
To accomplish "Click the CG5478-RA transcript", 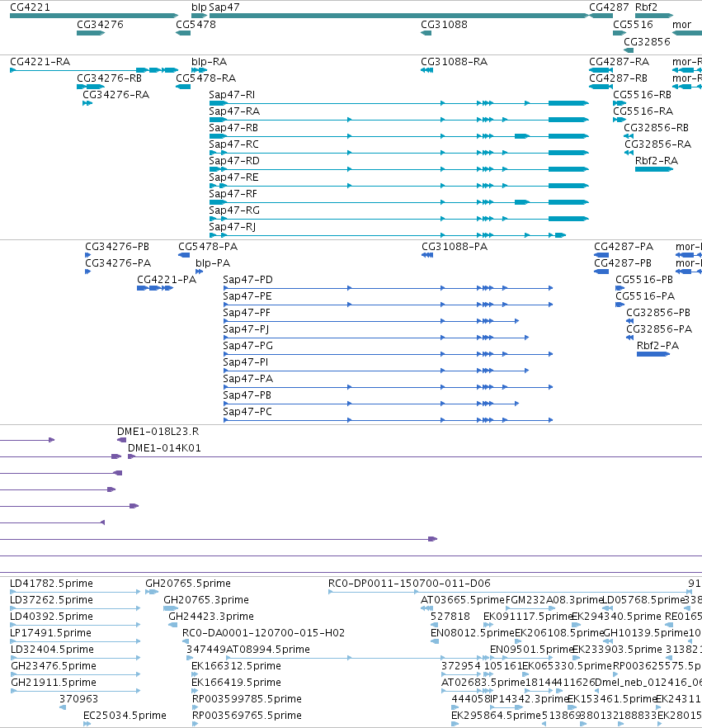I will click(x=183, y=87).
